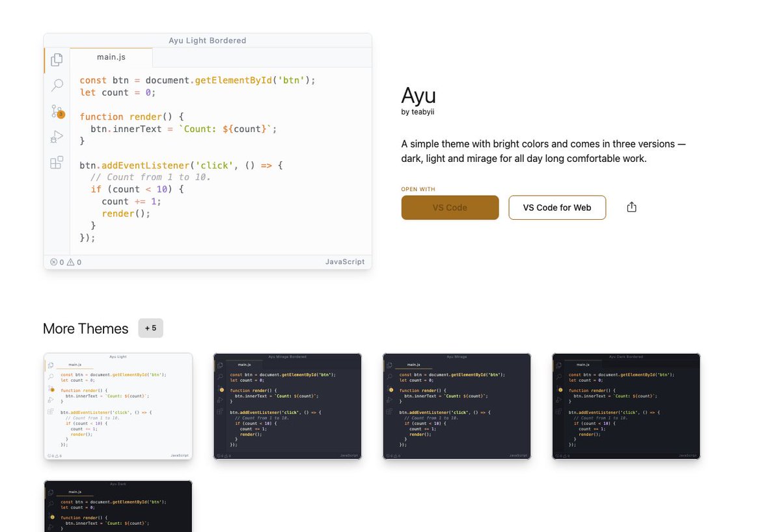This screenshot has width=781, height=532.
Task: Open theme in VS Code for Web
Action: 557,207
